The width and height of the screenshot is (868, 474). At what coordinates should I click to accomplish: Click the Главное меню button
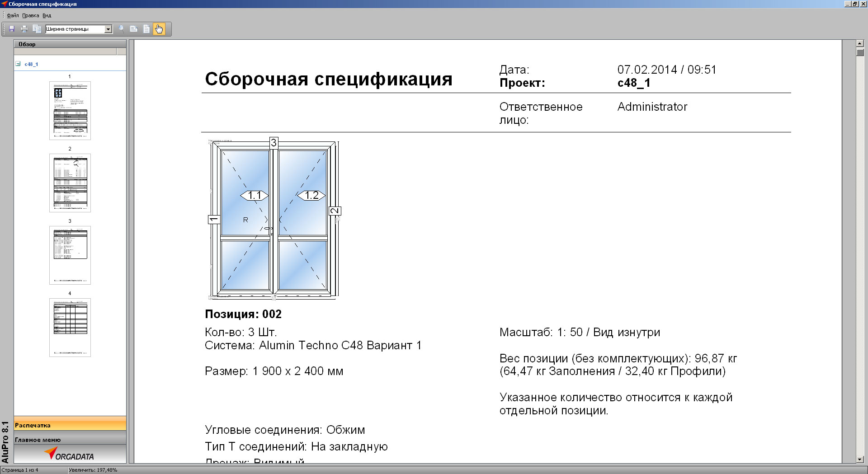click(70, 439)
